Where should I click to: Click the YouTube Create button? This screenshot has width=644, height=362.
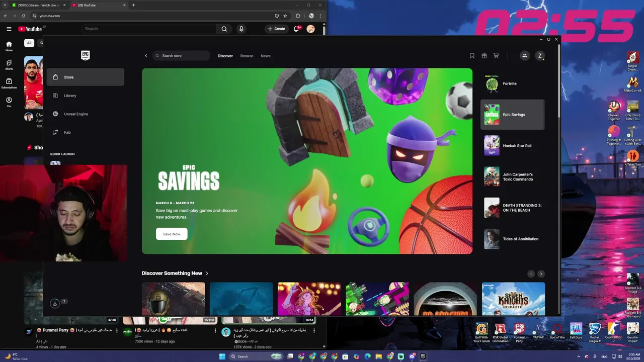coord(276,29)
